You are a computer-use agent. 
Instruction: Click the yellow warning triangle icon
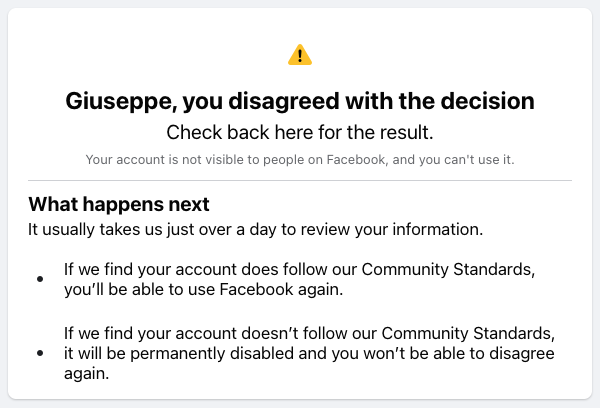pos(300,55)
